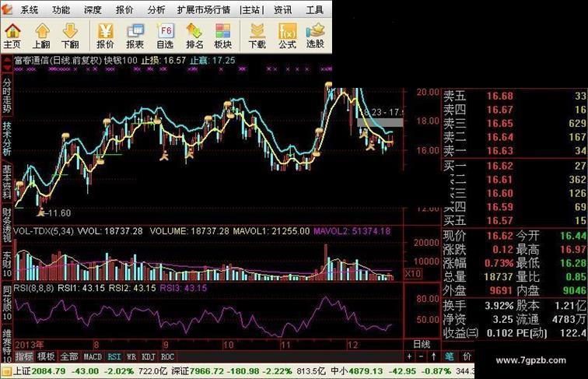The width and height of the screenshot is (588, 379).
Task: Click the small yellow icon before 上证 in status bar
Action: coord(6,371)
